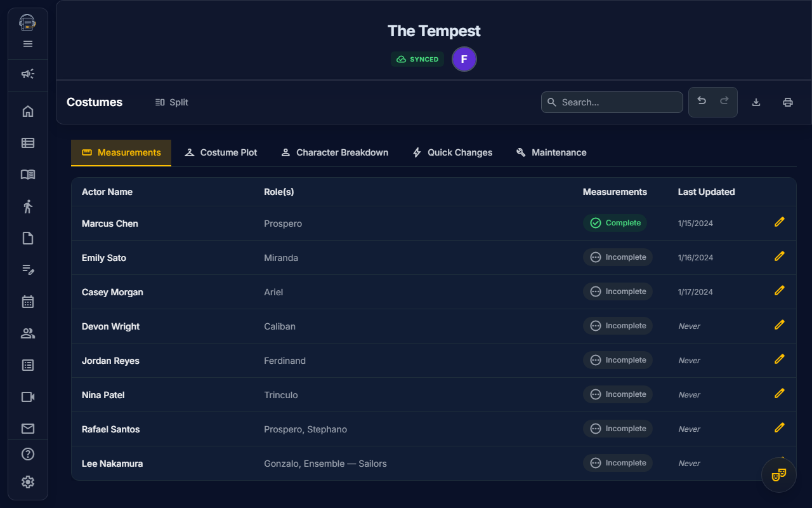Go to home via sidebar icon
This screenshot has height=508, width=812.
click(28, 112)
